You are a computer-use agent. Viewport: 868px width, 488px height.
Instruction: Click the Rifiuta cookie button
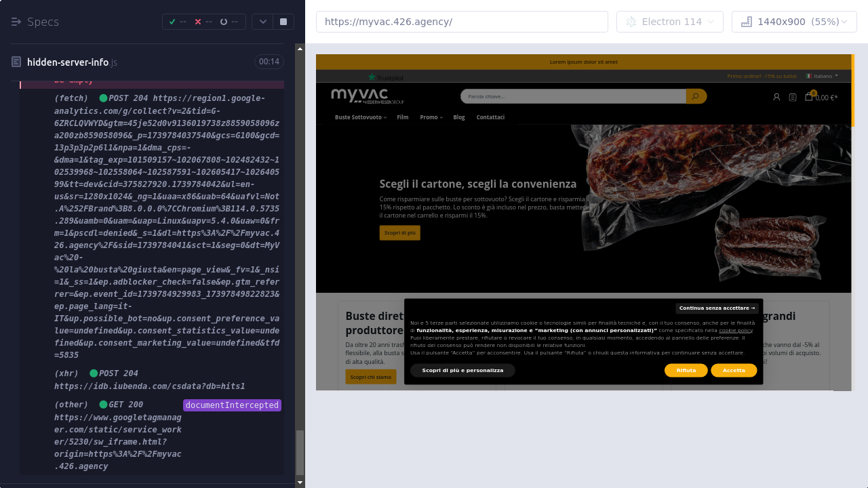pos(686,370)
